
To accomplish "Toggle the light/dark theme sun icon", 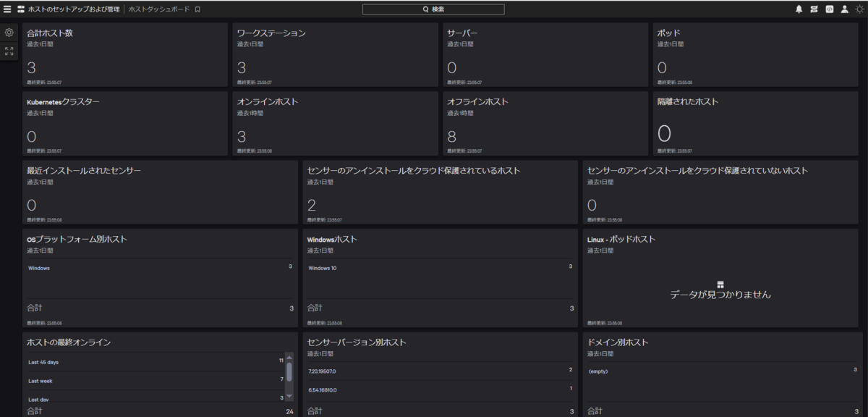I will coord(859,9).
